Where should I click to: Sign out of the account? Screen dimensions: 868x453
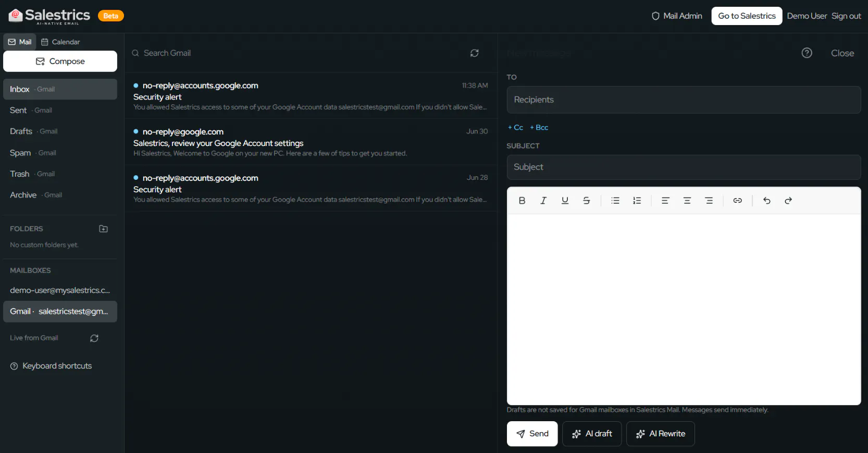(846, 16)
